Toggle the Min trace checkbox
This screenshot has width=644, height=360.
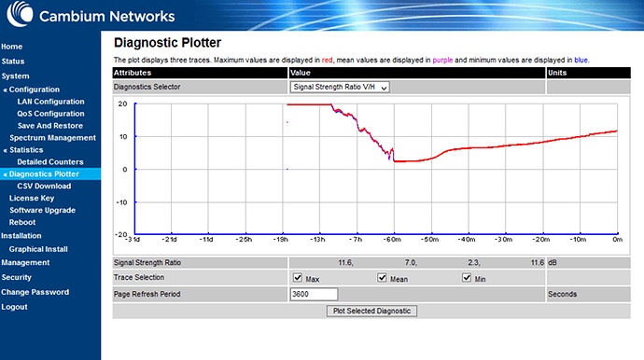[467, 278]
